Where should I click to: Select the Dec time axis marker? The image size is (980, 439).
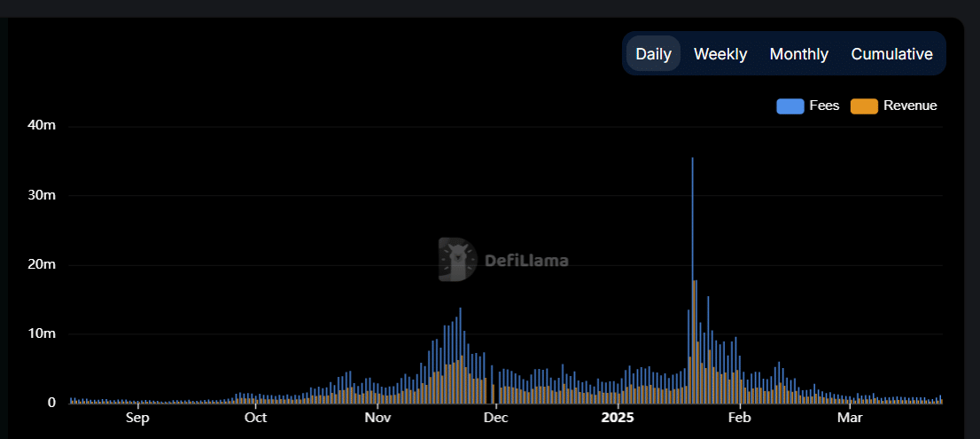point(495,417)
